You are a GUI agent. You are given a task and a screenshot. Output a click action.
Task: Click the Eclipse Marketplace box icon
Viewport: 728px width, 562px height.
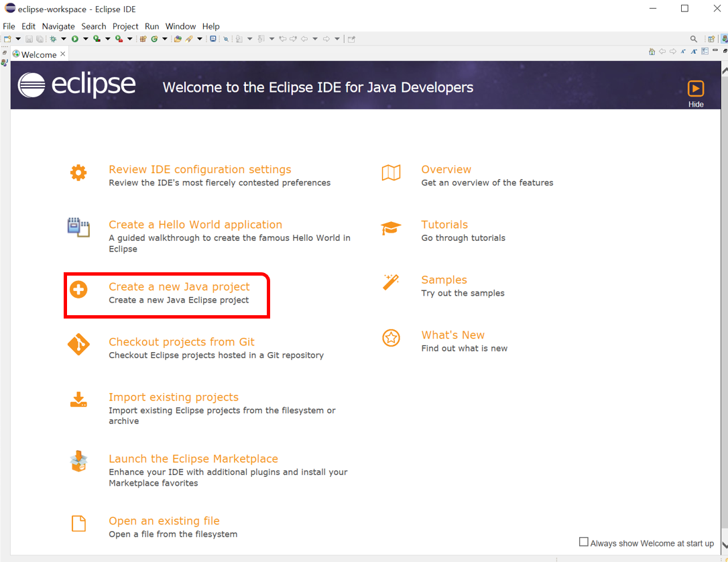click(x=78, y=461)
